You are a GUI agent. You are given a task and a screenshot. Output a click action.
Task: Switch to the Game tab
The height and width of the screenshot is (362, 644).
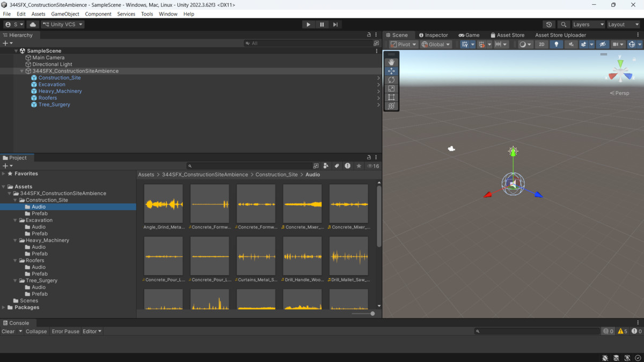[469, 35]
